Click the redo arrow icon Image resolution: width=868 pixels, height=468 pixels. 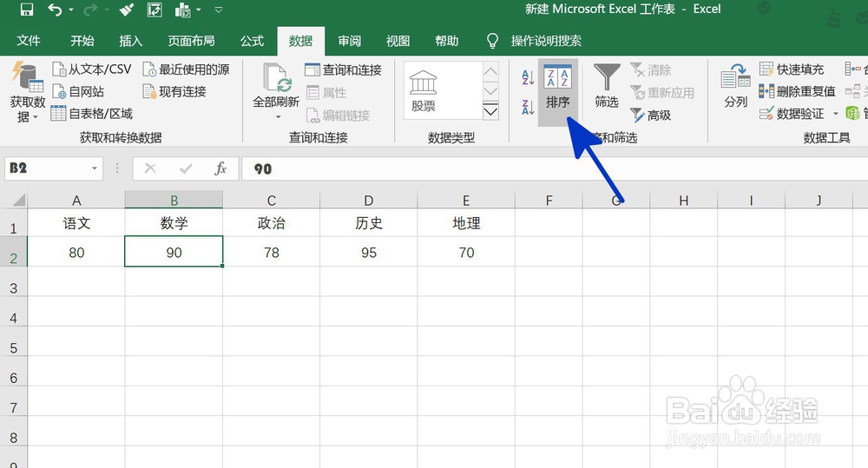(90, 10)
